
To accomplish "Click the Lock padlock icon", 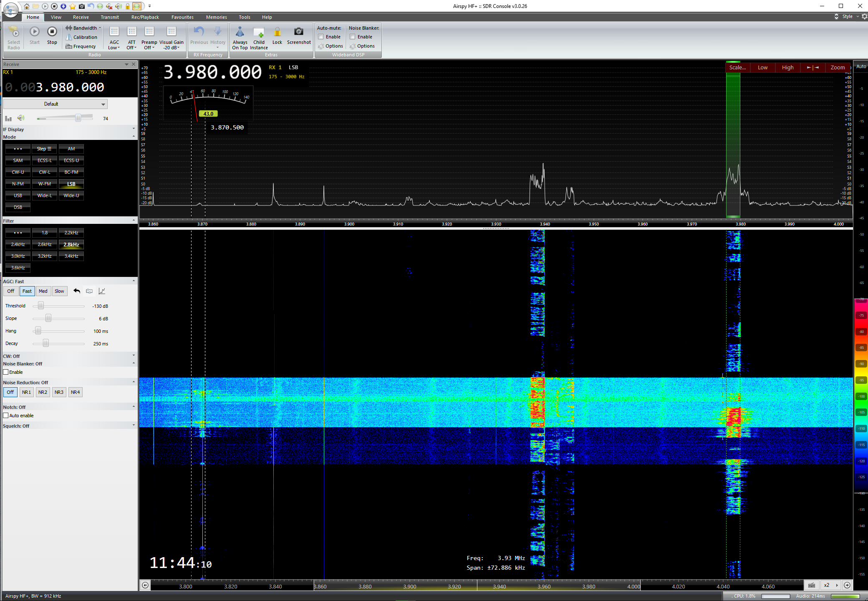I will click(x=277, y=32).
